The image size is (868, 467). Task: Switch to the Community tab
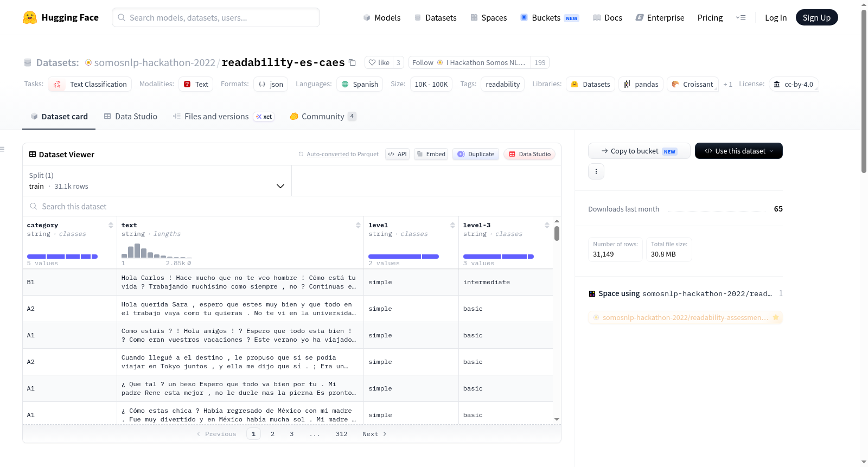[323, 116]
